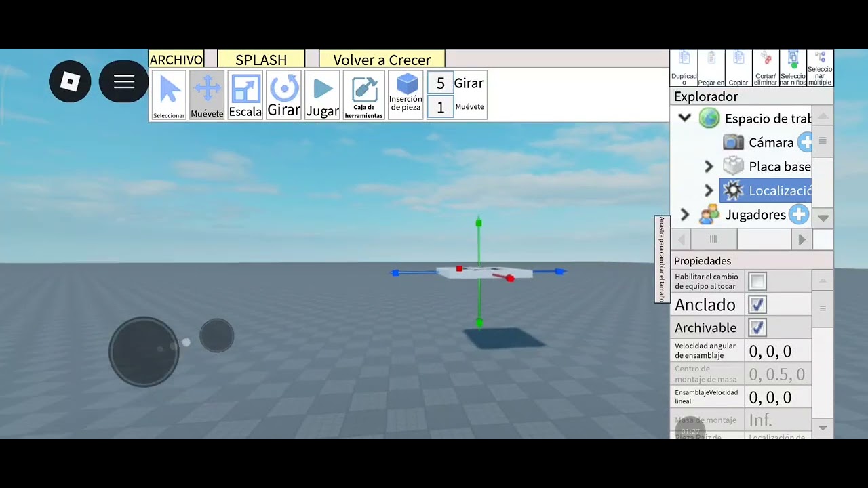This screenshot has height=488, width=868.
Task: Add child to Jugadores with plus
Action: coord(800,215)
